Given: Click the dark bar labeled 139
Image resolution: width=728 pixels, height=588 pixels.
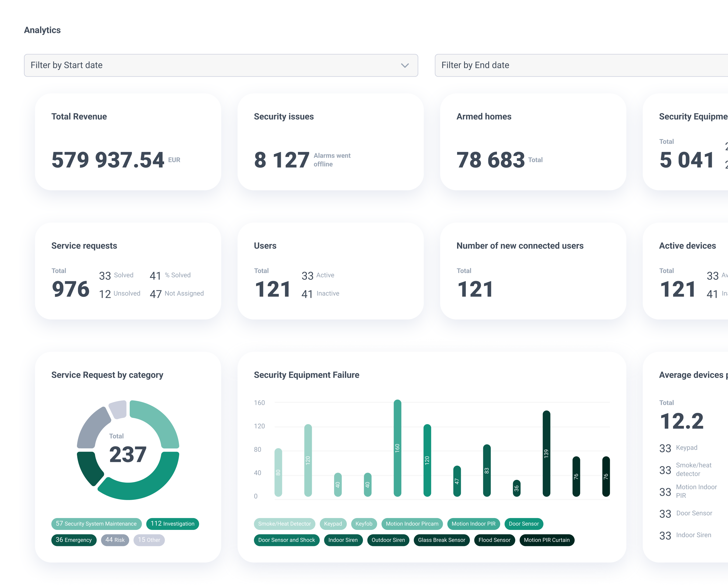Looking at the screenshot, I should [546, 453].
